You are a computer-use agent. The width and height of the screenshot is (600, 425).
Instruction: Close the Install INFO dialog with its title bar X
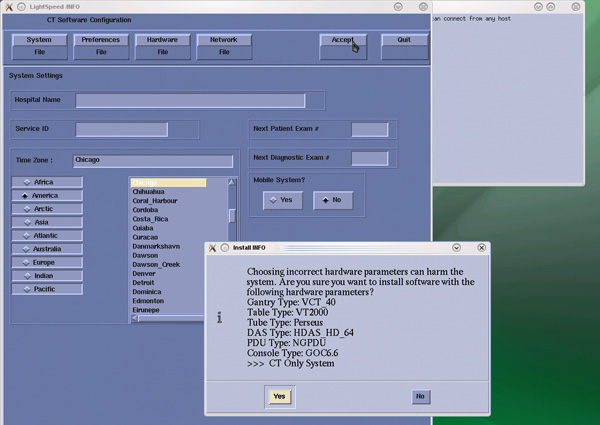pos(481,247)
